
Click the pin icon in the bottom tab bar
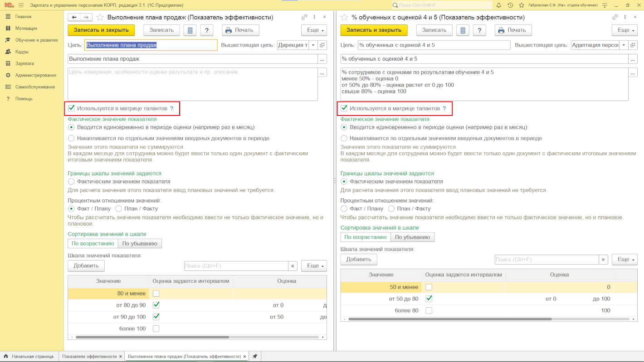[255, 357]
